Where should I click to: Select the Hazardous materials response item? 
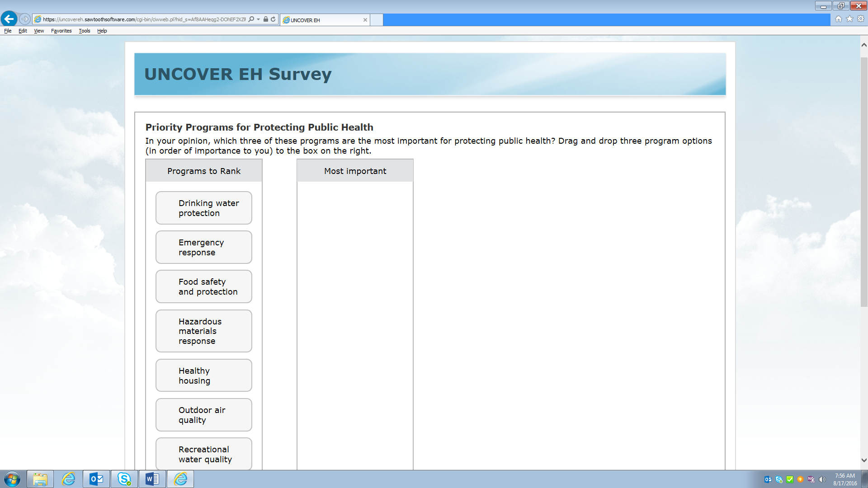[204, 331]
